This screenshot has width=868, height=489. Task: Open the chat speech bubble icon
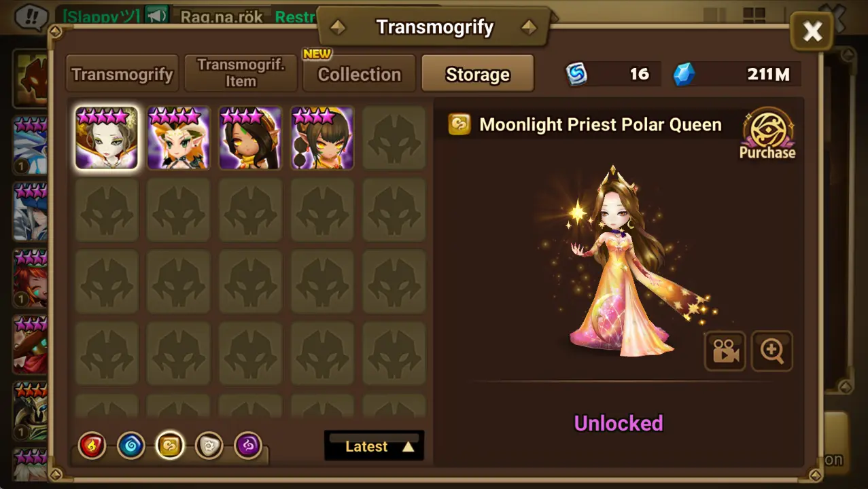click(31, 16)
